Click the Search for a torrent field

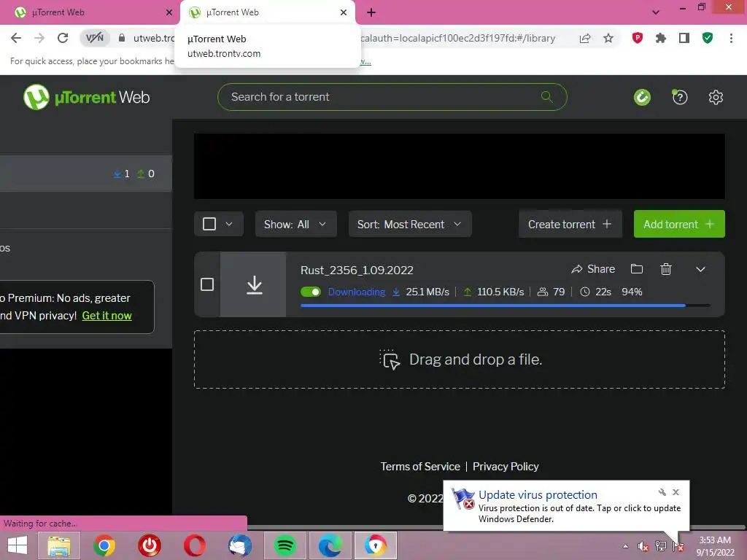[392, 97]
